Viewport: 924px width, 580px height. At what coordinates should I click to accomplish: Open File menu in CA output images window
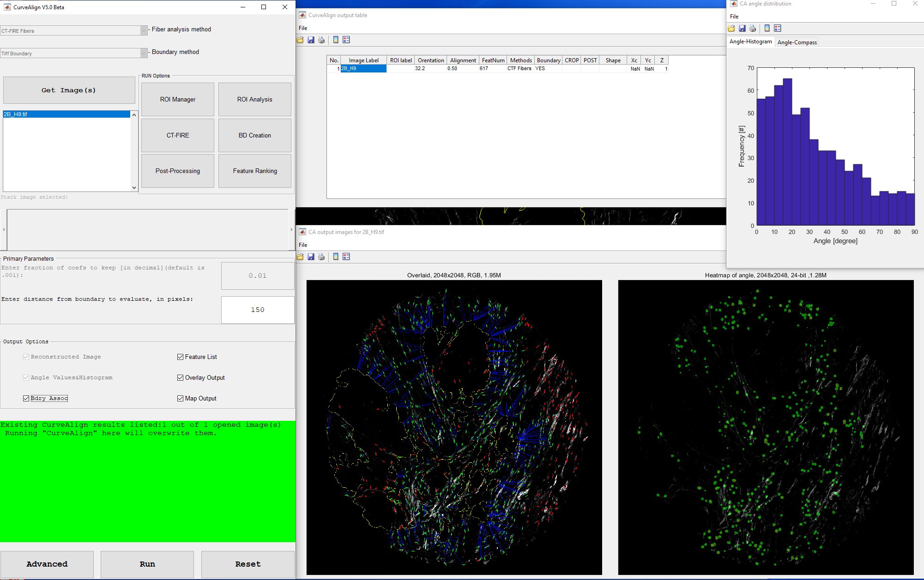303,245
